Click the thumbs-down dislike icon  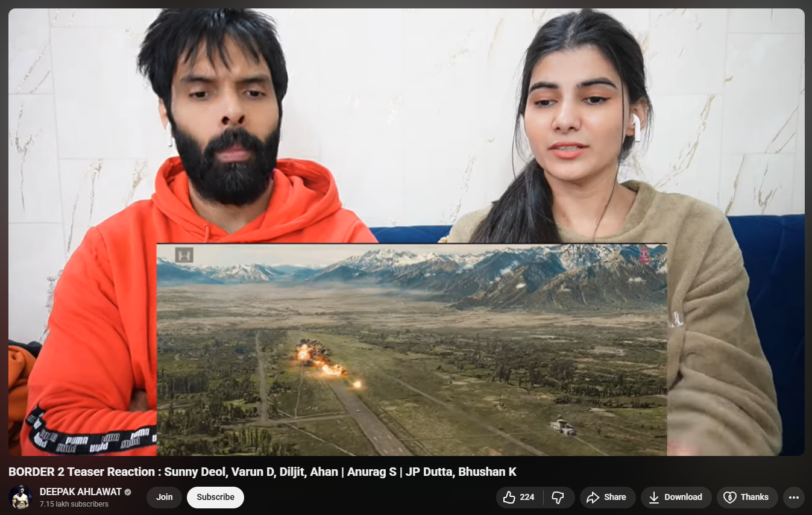tap(558, 497)
